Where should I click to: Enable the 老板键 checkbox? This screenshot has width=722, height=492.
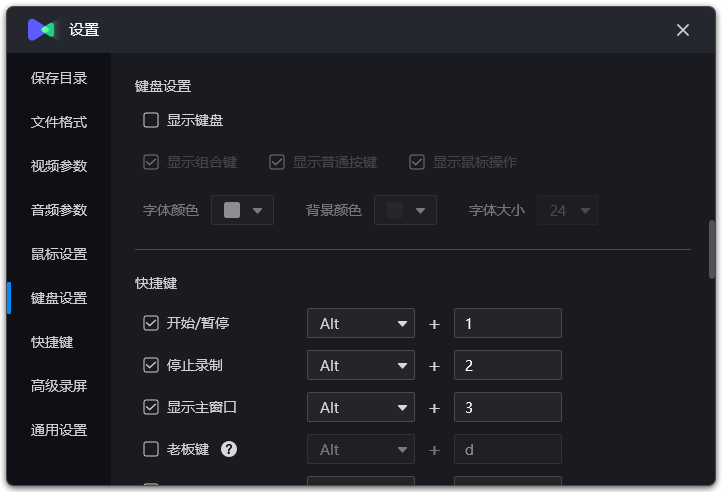[x=151, y=449]
